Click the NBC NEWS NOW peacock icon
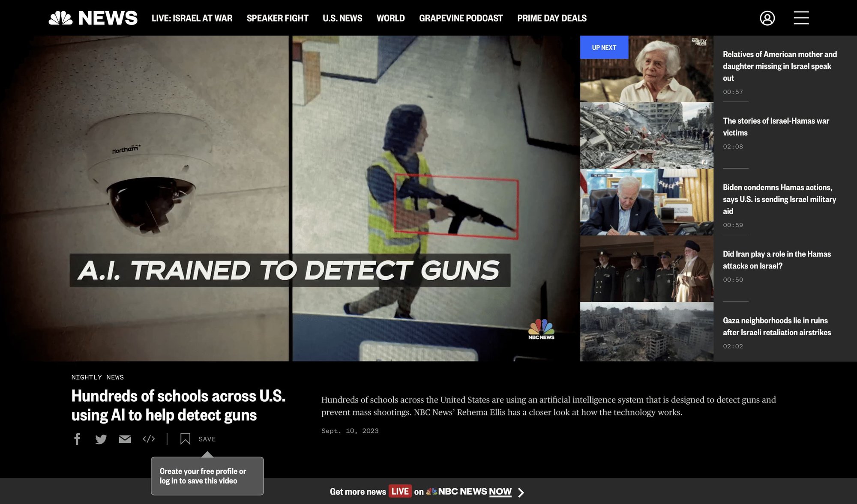 [x=432, y=492]
